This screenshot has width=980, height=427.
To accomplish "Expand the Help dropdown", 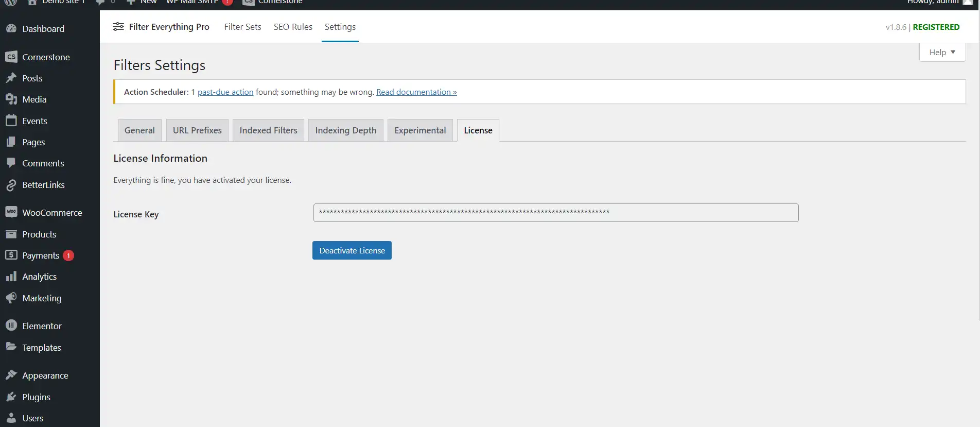I will pos(942,52).
